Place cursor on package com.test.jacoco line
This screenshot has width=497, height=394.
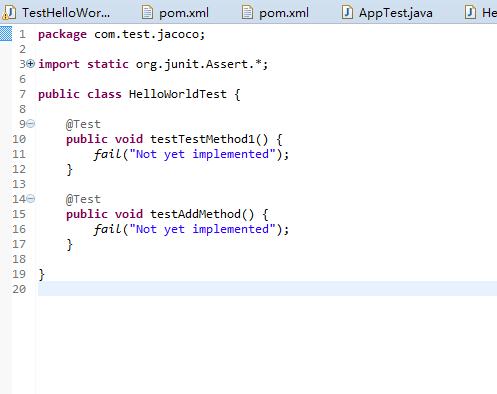tap(121, 34)
